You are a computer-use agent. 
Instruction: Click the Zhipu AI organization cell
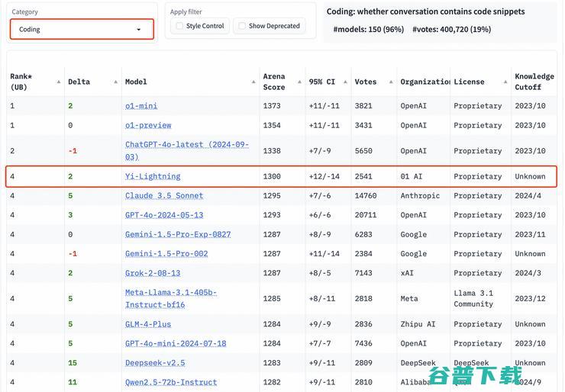tap(418, 324)
